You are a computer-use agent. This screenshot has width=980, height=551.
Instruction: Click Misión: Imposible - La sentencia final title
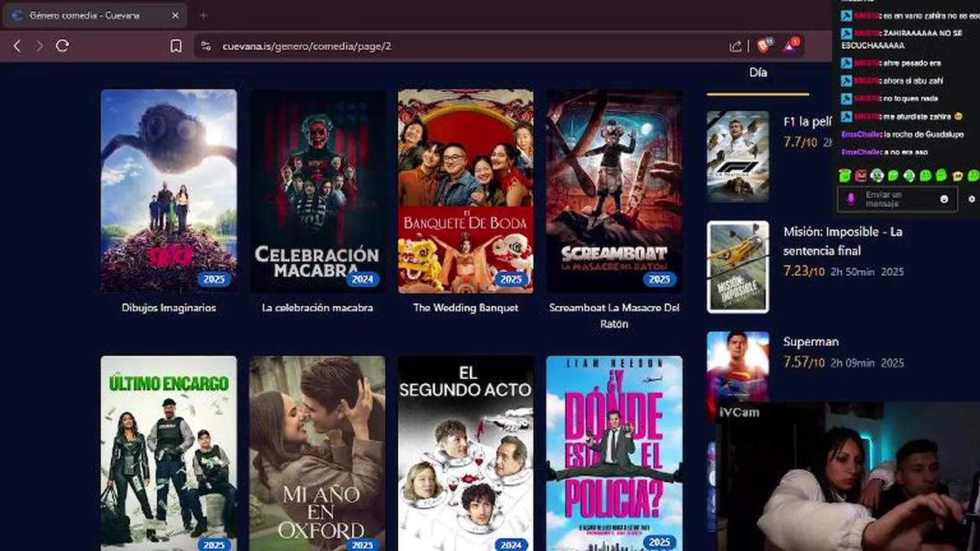pos(843,241)
